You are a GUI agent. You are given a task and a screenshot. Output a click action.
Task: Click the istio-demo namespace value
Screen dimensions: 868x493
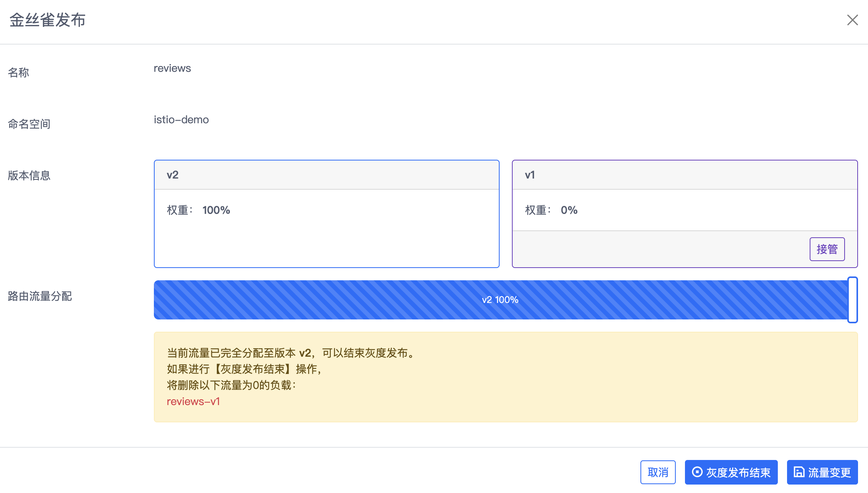181,120
